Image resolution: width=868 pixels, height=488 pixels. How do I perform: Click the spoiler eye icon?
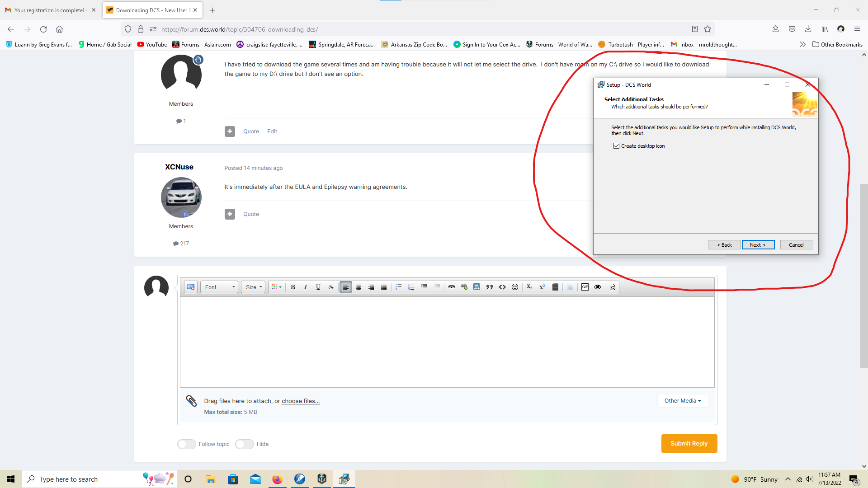tap(598, 287)
